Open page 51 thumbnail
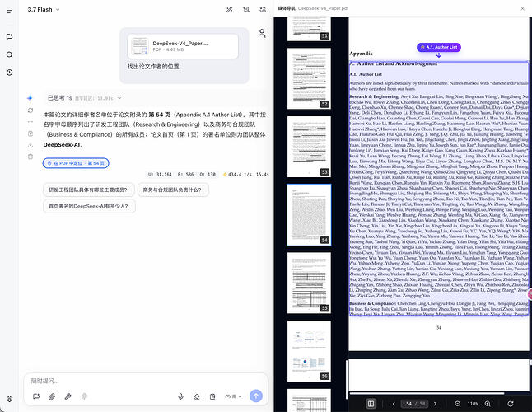 tap(309, 29)
